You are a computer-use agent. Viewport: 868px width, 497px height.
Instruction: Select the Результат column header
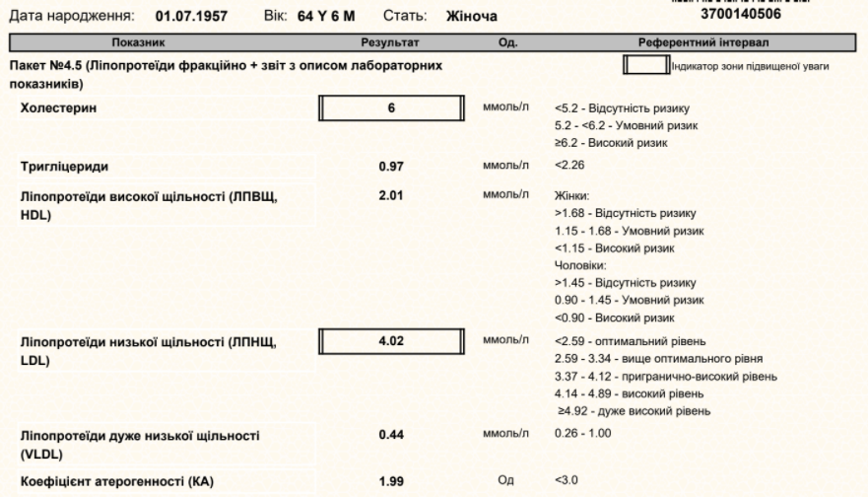pos(391,42)
